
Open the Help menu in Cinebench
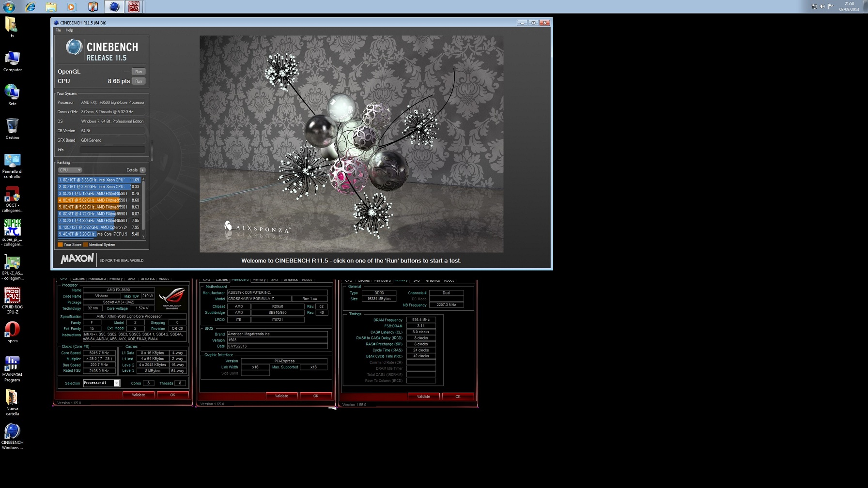coord(69,30)
